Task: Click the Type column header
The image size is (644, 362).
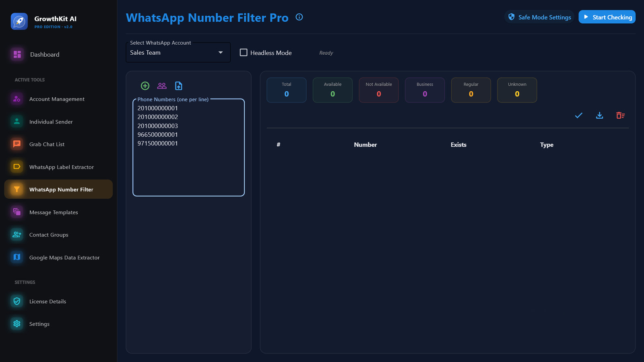Action: (x=547, y=145)
